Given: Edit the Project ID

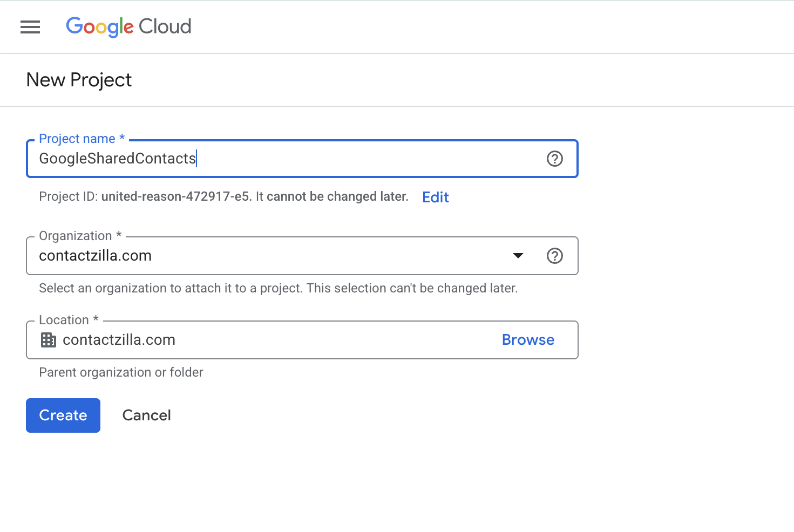Looking at the screenshot, I should (x=435, y=197).
